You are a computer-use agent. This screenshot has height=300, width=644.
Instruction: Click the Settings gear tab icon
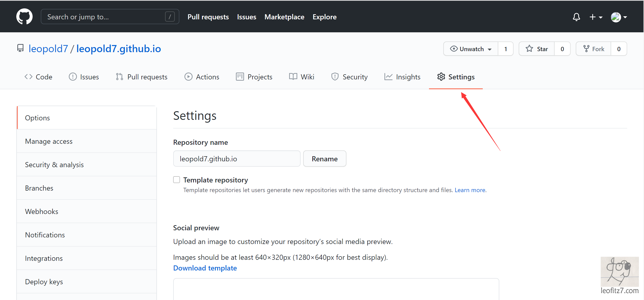(x=441, y=77)
